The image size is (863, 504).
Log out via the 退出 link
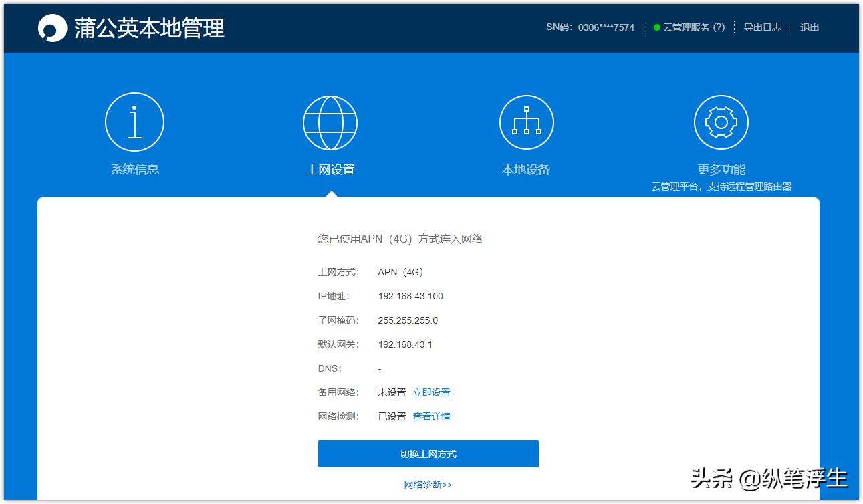click(808, 27)
